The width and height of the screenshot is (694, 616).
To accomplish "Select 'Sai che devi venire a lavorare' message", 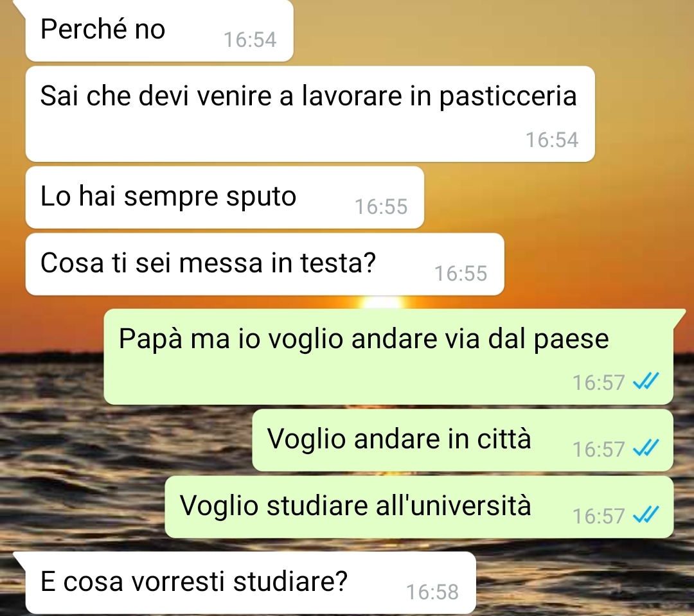I will 310,114.
